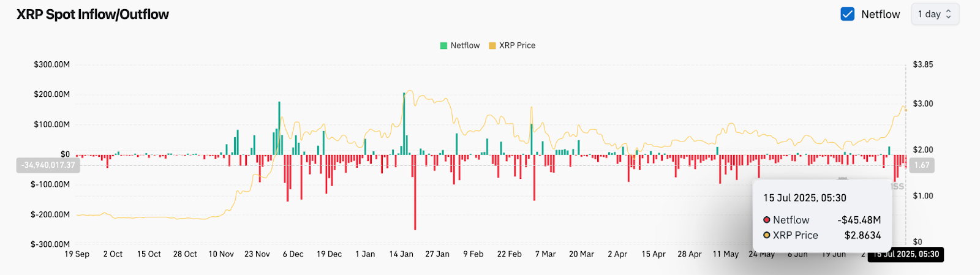The image size is (980, 275).
Task: Click the $2.00 price axis label
Action: 923,149
